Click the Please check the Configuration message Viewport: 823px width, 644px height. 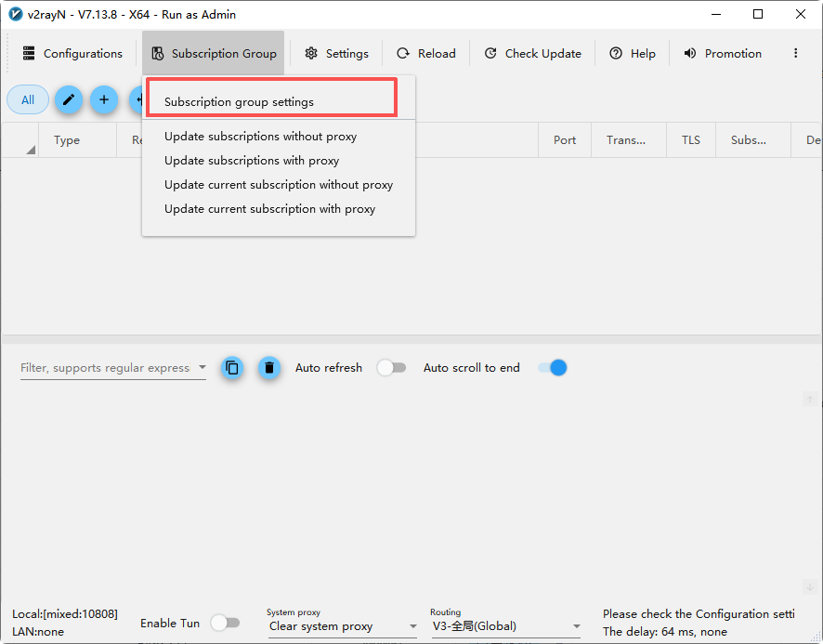(x=699, y=614)
